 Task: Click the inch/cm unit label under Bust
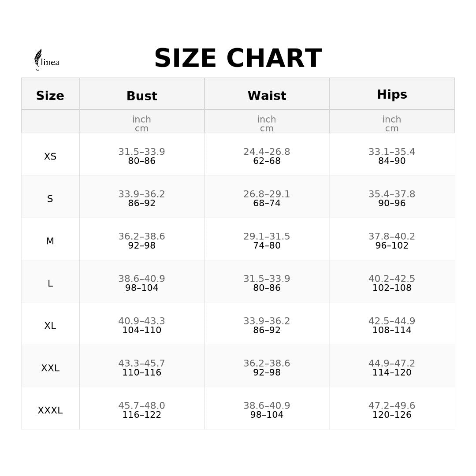click(142, 124)
